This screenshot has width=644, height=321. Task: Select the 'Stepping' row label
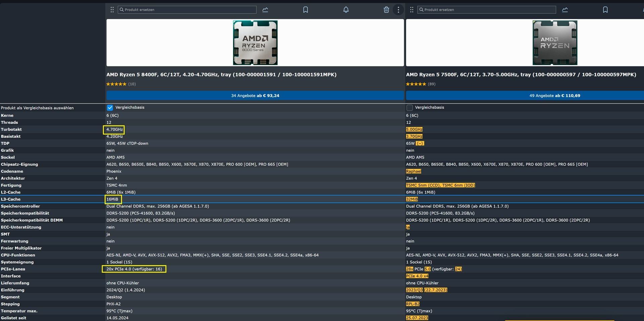[10, 304]
